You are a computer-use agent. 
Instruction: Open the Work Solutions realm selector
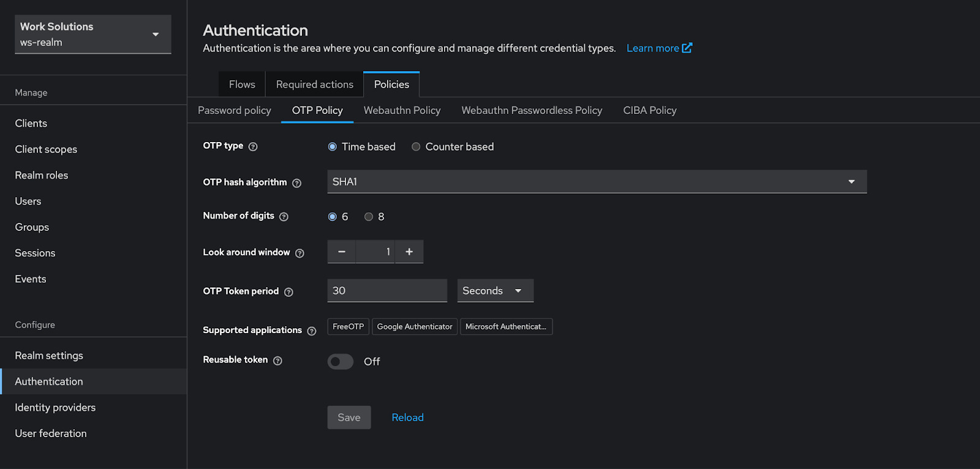click(92, 34)
